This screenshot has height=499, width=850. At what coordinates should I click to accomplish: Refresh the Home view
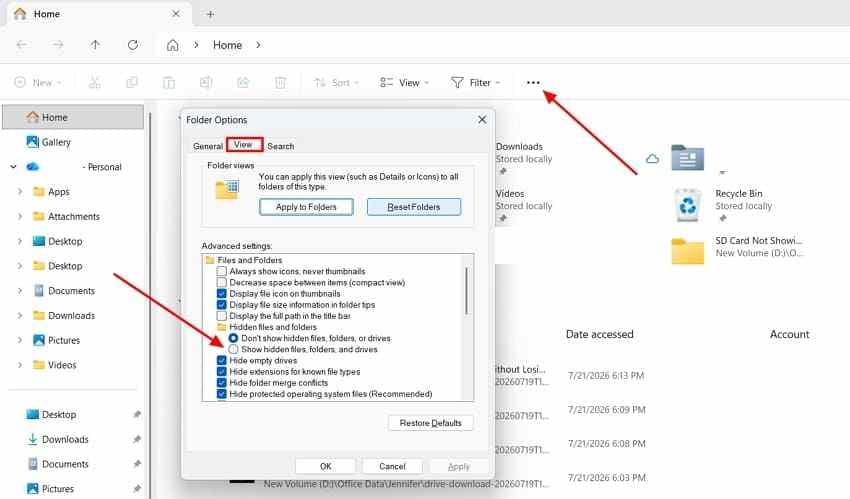pos(133,45)
